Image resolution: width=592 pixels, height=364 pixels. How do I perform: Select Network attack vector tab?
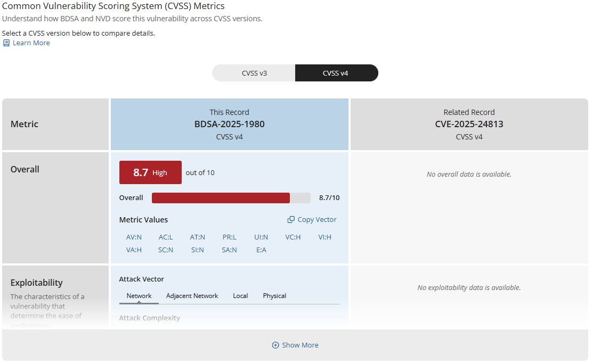click(139, 296)
